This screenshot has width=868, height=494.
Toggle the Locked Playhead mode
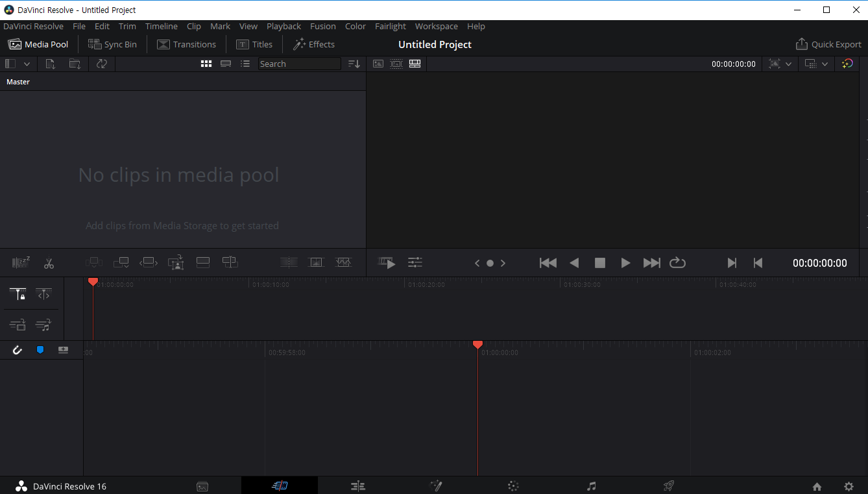click(x=18, y=295)
